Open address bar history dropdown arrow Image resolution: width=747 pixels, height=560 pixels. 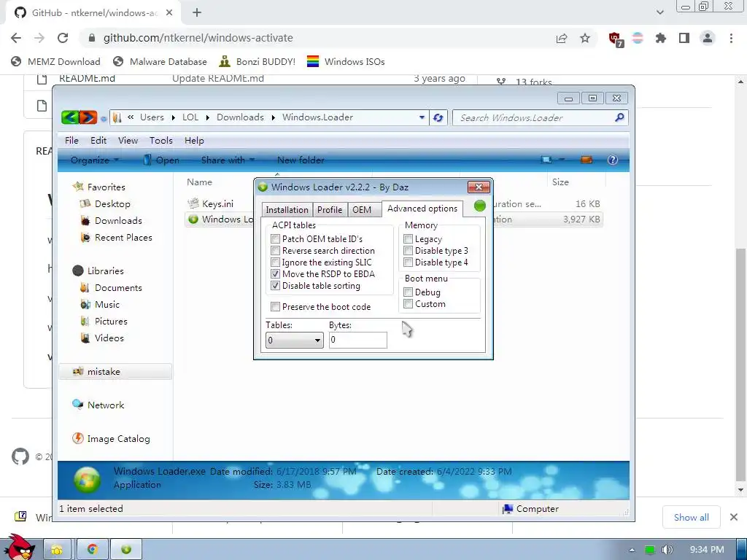point(422,117)
